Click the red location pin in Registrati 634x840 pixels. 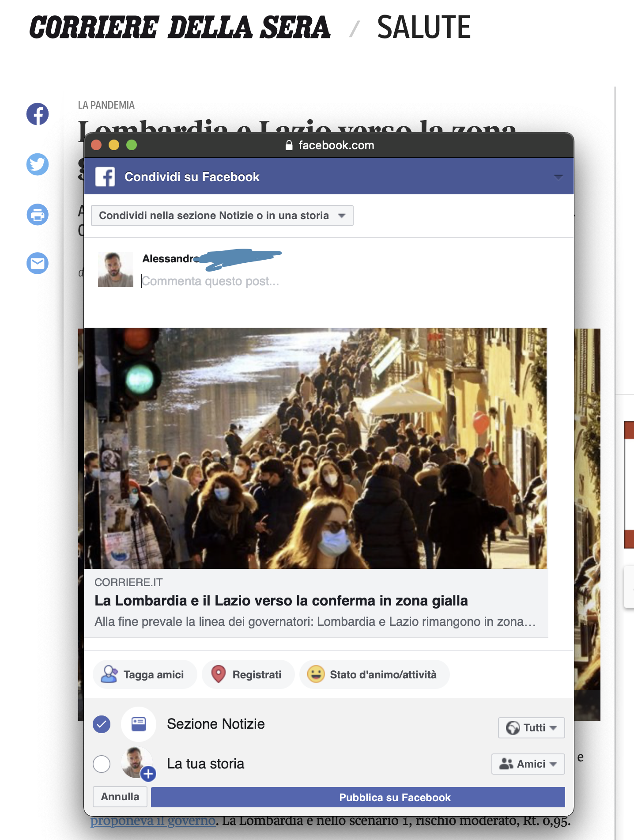[x=219, y=674]
